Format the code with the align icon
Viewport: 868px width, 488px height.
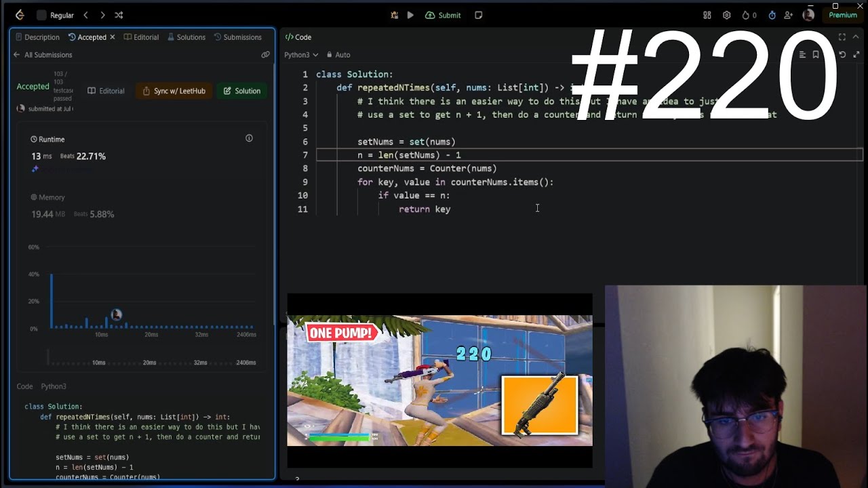pyautogui.click(x=802, y=55)
